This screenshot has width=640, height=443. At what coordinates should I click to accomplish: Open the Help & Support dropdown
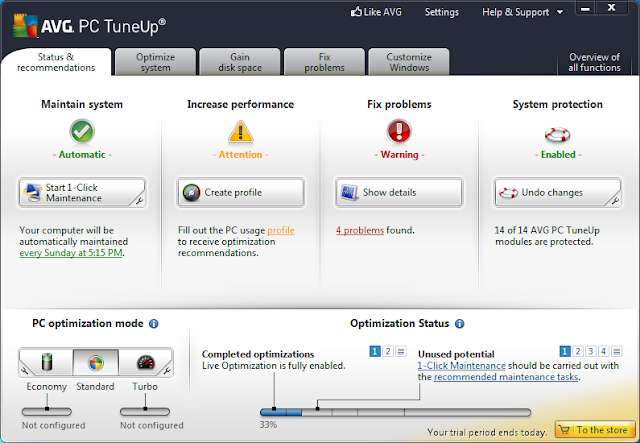click(x=522, y=12)
